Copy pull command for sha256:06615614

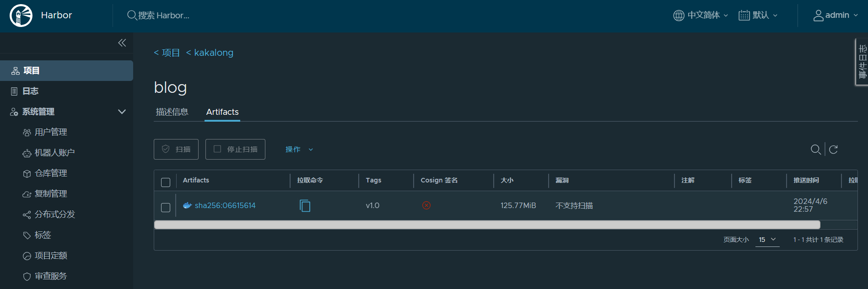(x=305, y=206)
